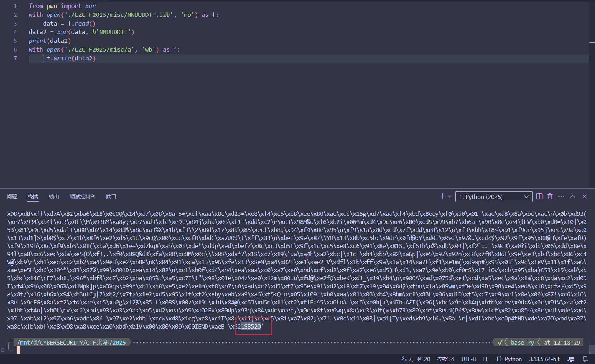
Task: Click the terminal vertical scrollbar thumb
Action: pos(592,349)
